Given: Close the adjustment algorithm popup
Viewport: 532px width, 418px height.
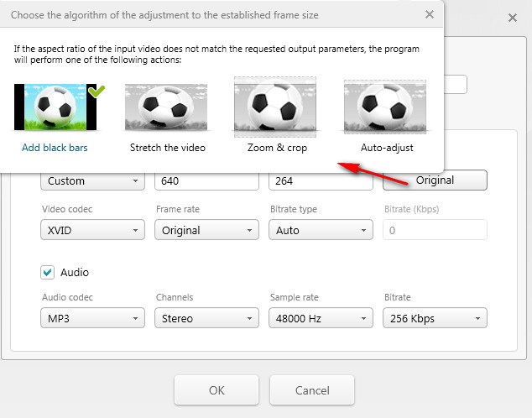Looking at the screenshot, I should pyautogui.click(x=430, y=14).
